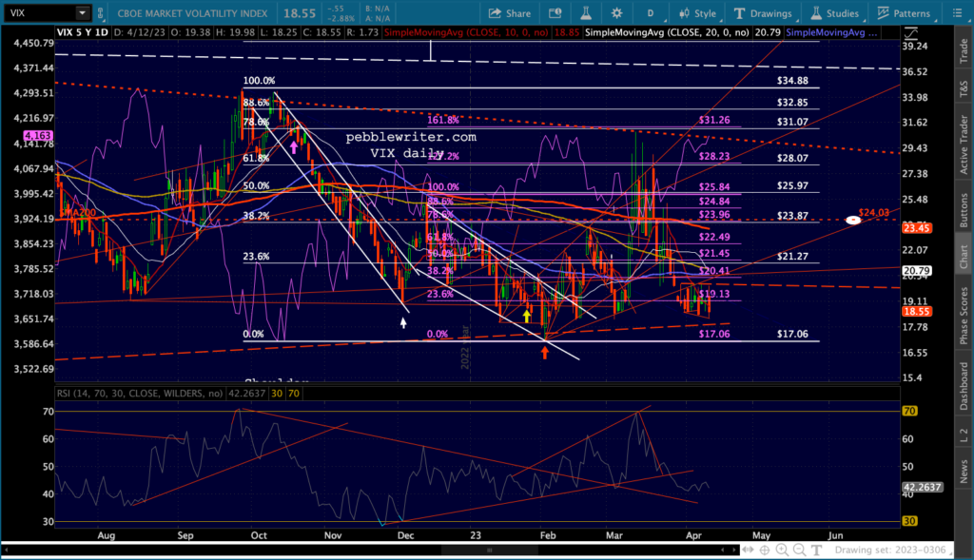Select the white up arrow marker near December
This screenshot has height=560, width=974.
[x=403, y=323]
